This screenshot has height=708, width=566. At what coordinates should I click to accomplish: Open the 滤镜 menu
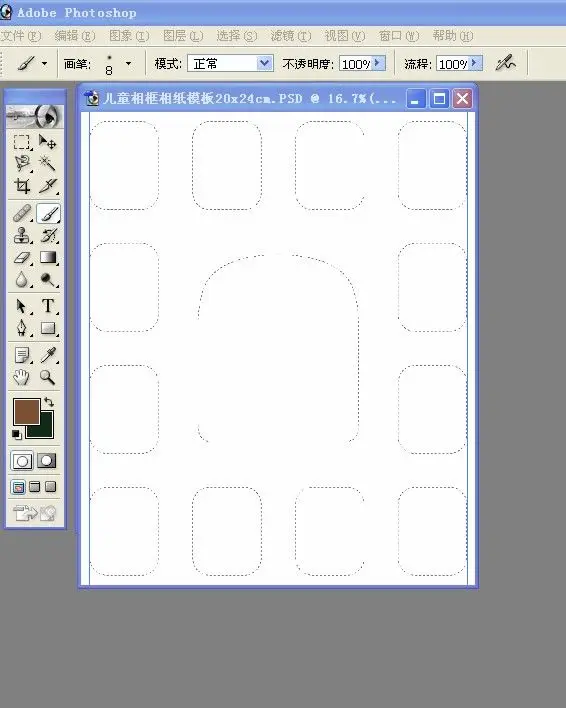pyautogui.click(x=291, y=36)
